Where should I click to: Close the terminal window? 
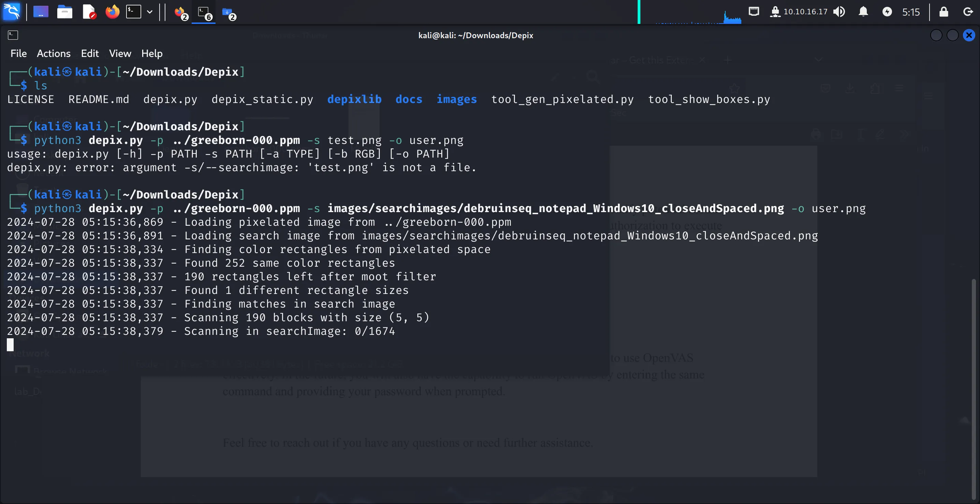[x=969, y=35]
